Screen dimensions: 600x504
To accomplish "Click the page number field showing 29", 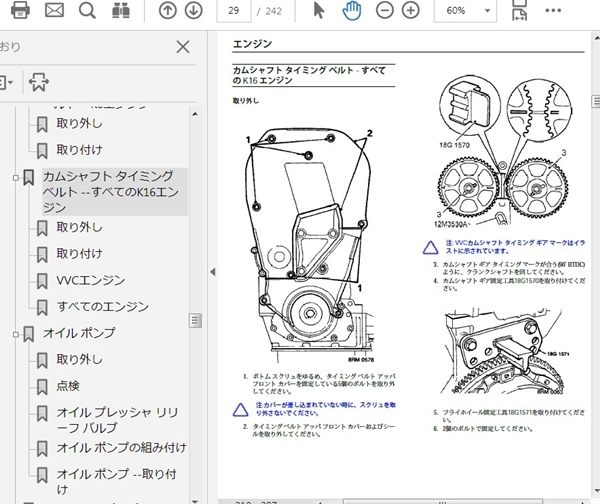I will tap(233, 11).
